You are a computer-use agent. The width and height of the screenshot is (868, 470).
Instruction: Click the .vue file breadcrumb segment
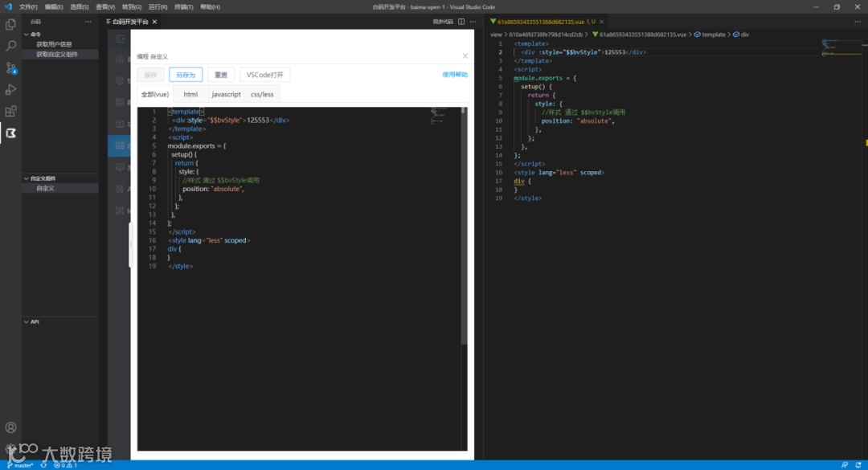point(639,35)
